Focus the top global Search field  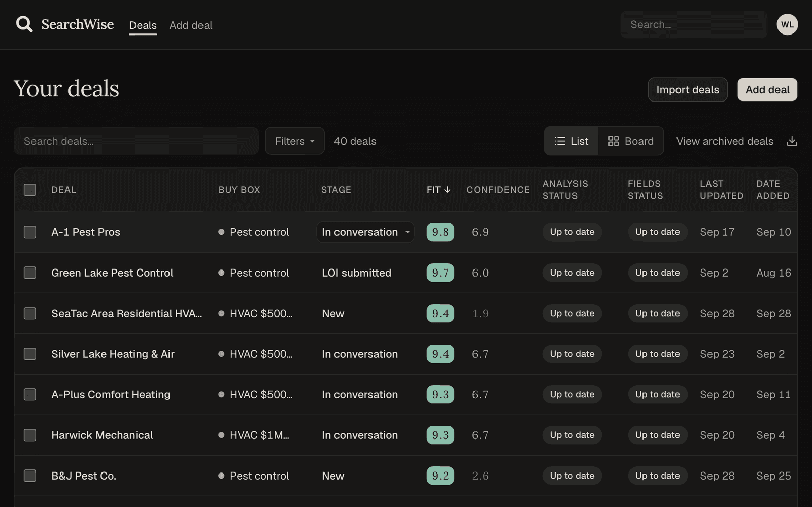point(694,24)
